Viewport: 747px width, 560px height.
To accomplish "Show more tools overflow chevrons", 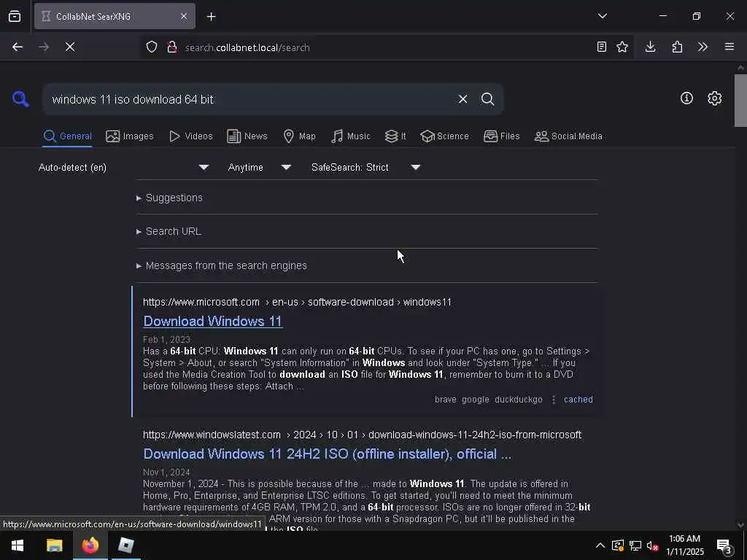I will 703,47.
